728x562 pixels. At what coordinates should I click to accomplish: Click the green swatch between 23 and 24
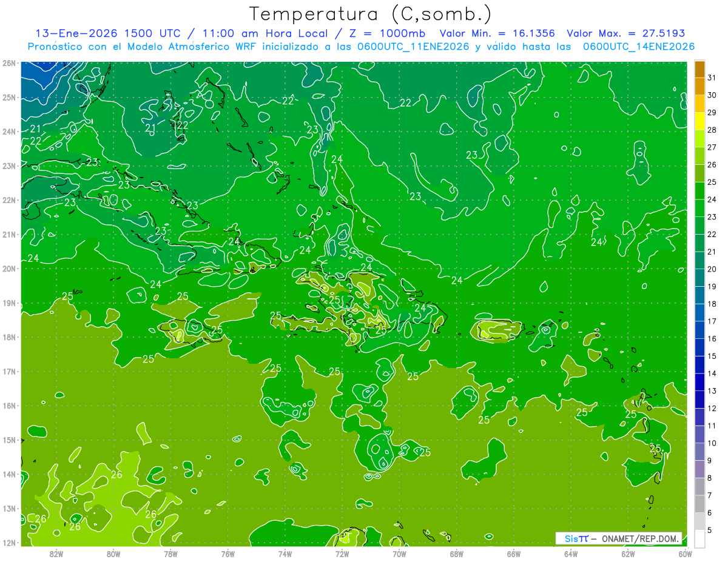click(699, 208)
